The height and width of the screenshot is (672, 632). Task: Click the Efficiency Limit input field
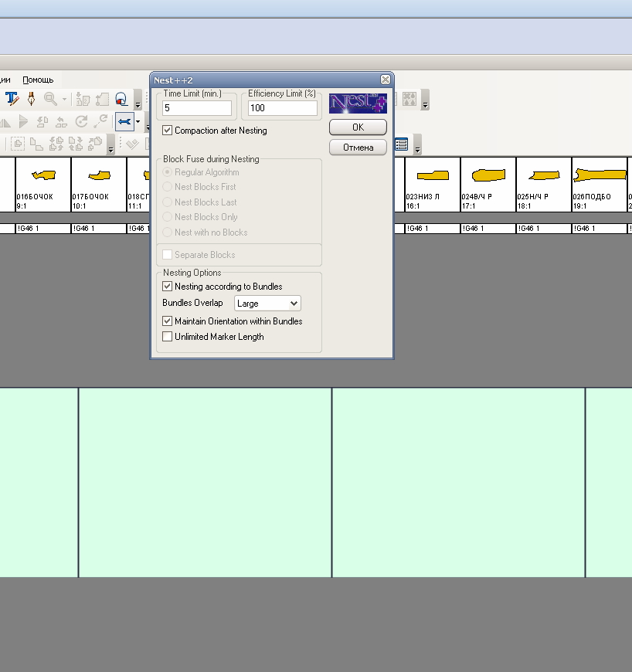point(283,108)
